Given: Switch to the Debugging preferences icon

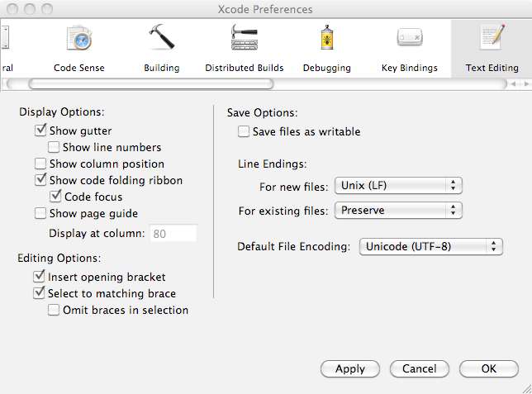Looking at the screenshot, I should 327,39.
